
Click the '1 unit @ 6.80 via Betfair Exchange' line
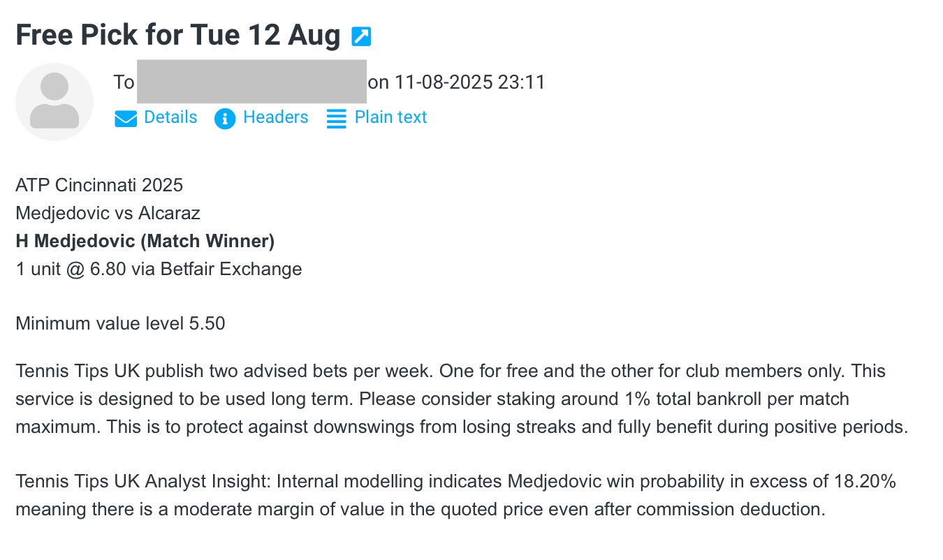[159, 269]
